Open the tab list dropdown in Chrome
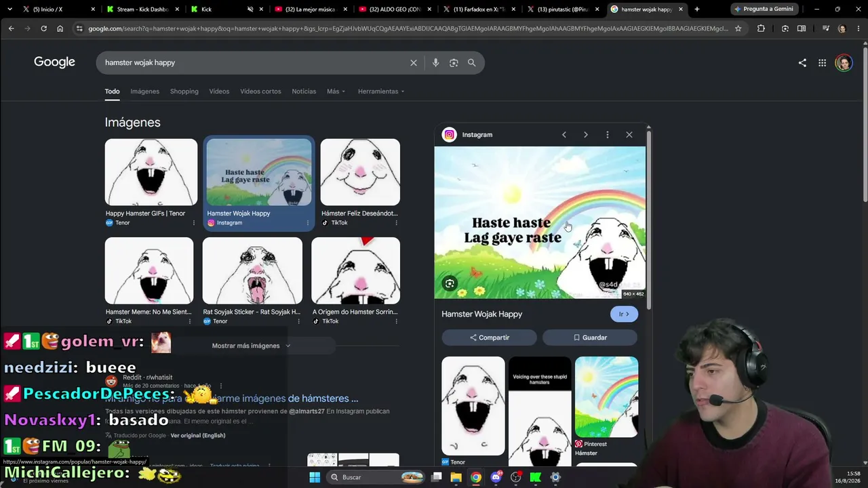Image resolution: width=868 pixels, height=488 pixels. [9, 9]
